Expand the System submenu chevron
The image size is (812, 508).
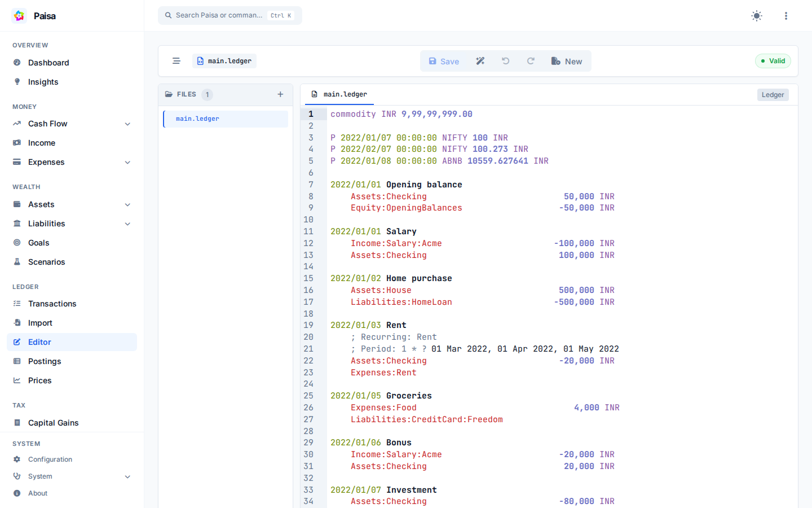128,477
